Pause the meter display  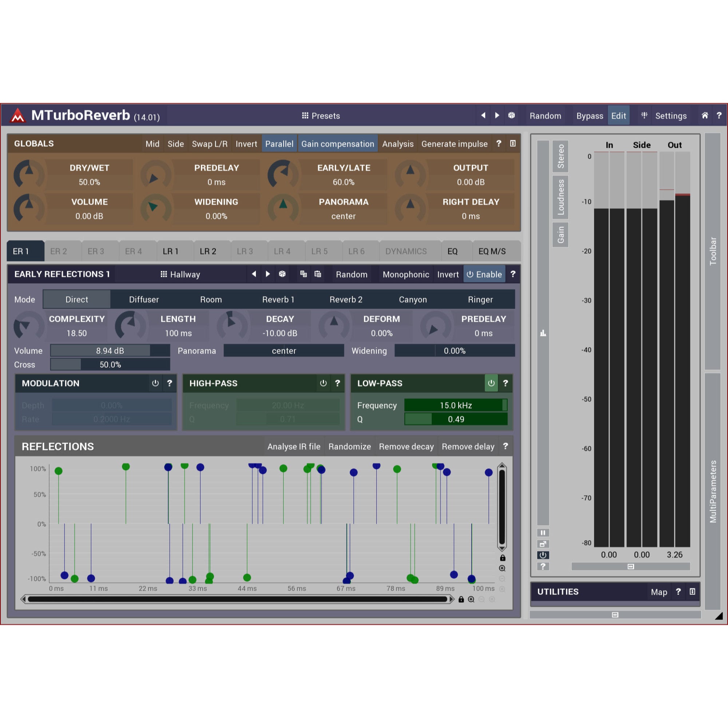tap(543, 533)
